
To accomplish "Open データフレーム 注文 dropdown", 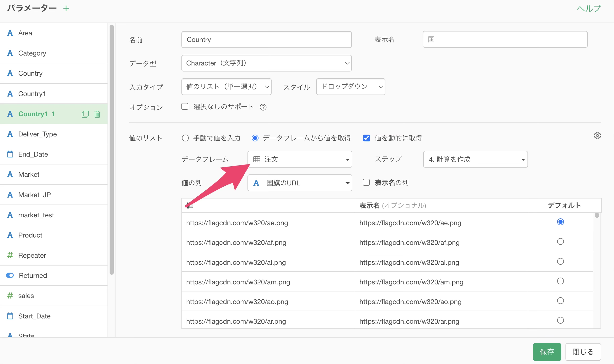I will click(x=300, y=159).
